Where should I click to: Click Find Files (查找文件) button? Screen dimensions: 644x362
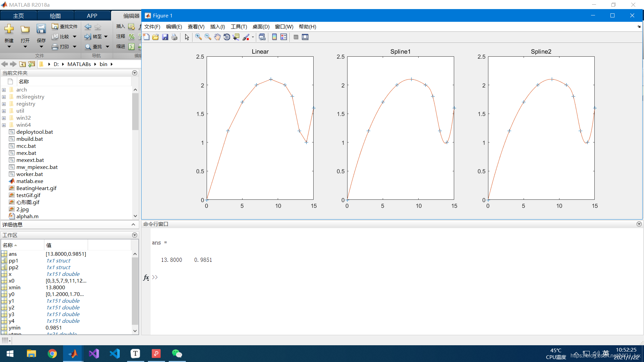(x=65, y=26)
